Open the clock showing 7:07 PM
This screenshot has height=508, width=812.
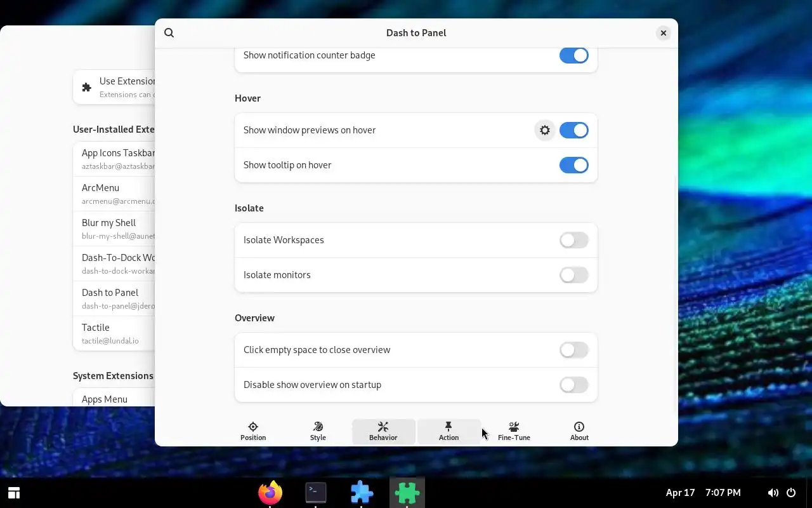tap(723, 493)
